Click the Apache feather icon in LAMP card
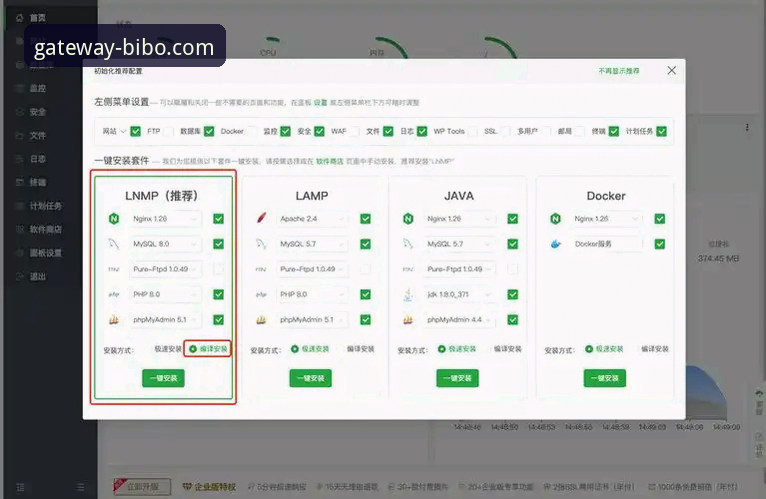The width and height of the screenshot is (766, 499). (x=261, y=218)
